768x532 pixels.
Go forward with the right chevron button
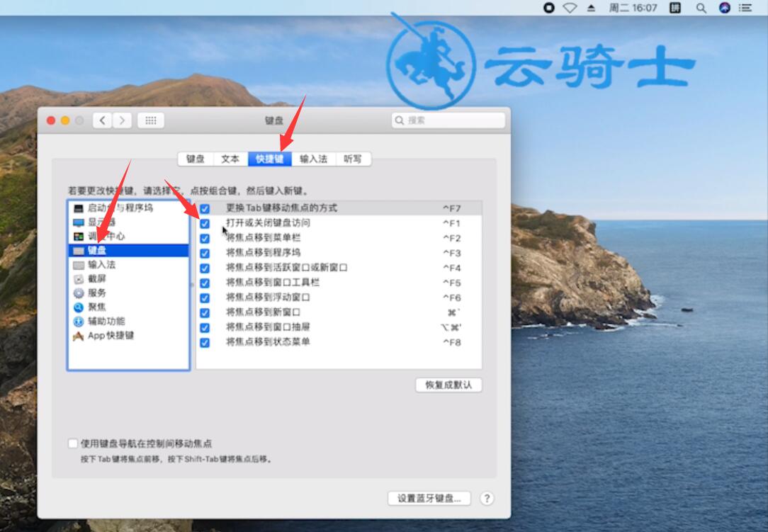[123, 120]
